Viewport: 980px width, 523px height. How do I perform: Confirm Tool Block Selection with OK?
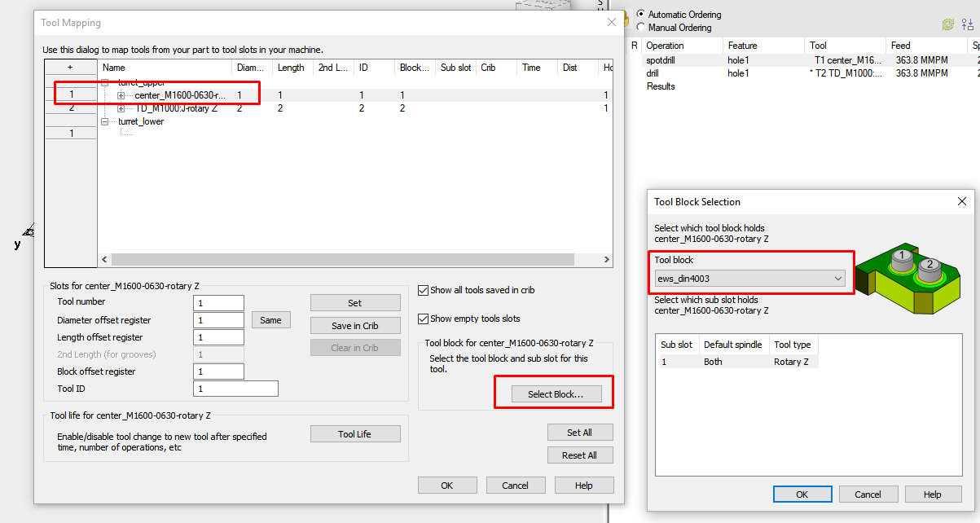[x=802, y=494]
